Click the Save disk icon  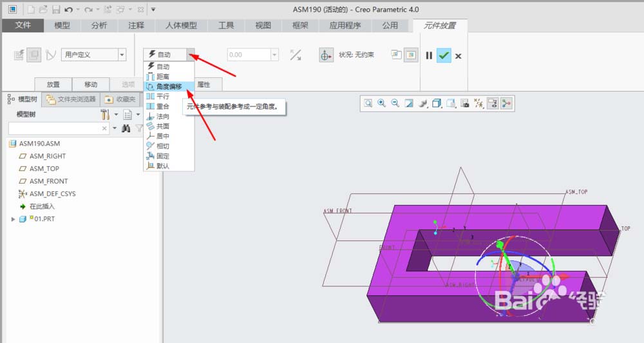point(56,9)
